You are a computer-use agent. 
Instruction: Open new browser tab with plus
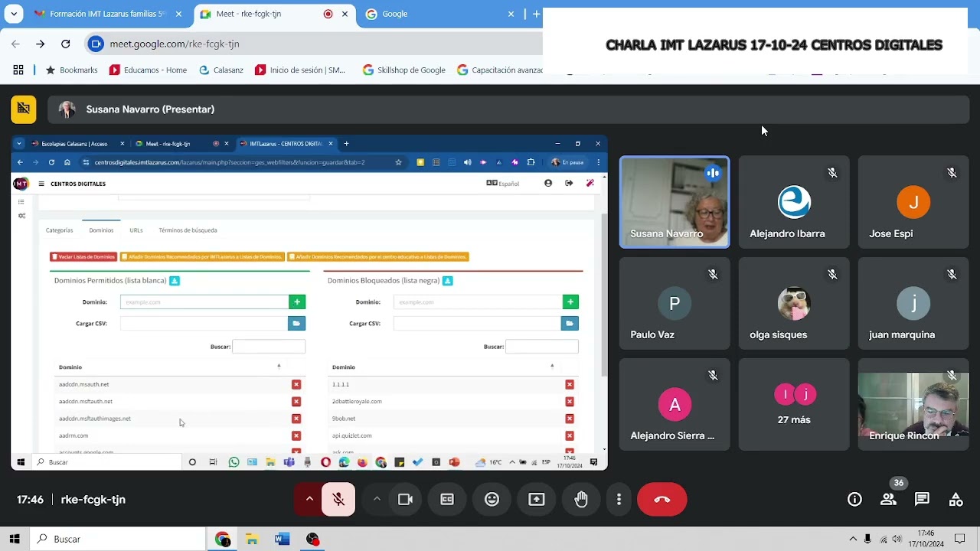537,14
